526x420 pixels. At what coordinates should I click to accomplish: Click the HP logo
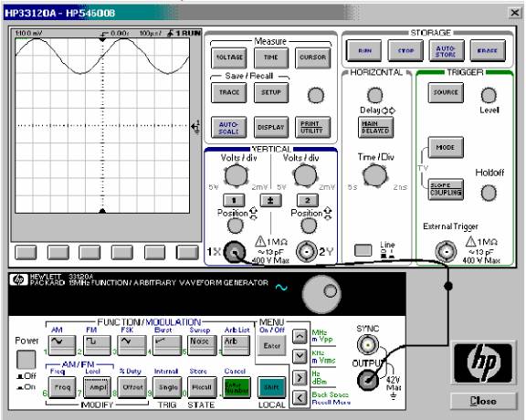483,362
